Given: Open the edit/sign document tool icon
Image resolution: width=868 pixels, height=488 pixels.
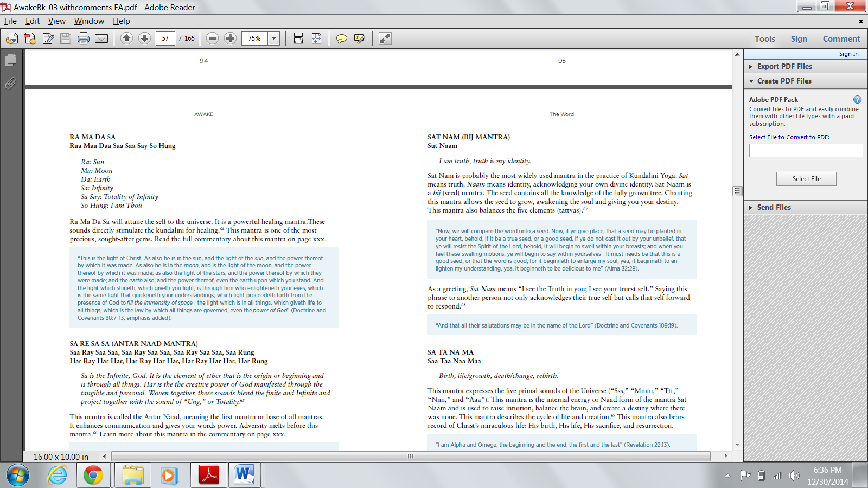Looking at the screenshot, I should [x=48, y=38].
